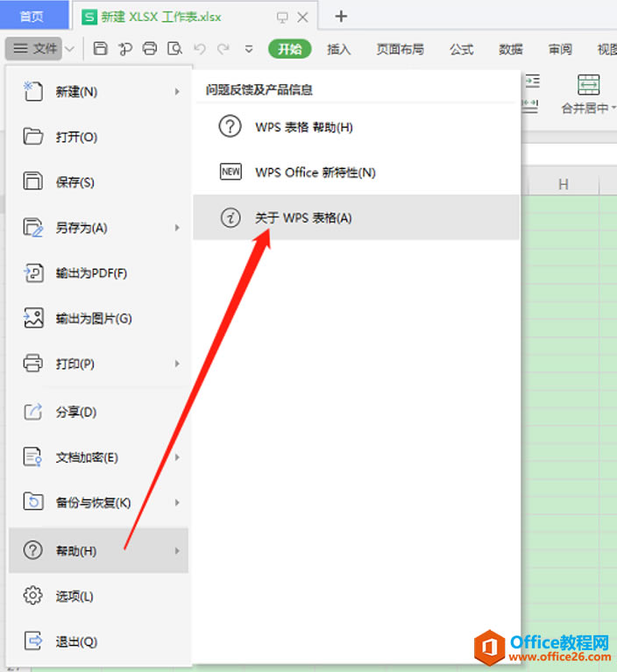Choose 新建(N) in file menu
Image resolution: width=617 pixels, height=672 pixels.
point(99,91)
